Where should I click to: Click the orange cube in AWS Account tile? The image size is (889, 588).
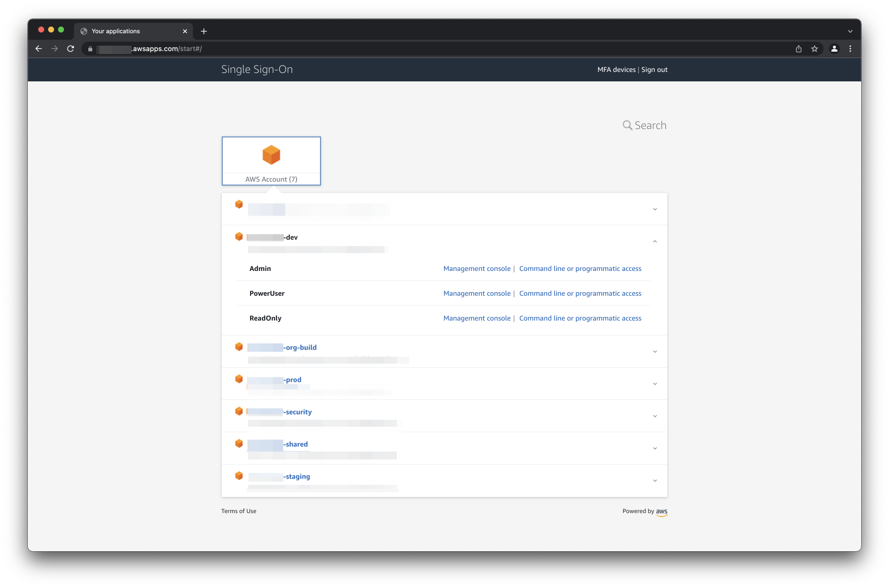pos(271,155)
